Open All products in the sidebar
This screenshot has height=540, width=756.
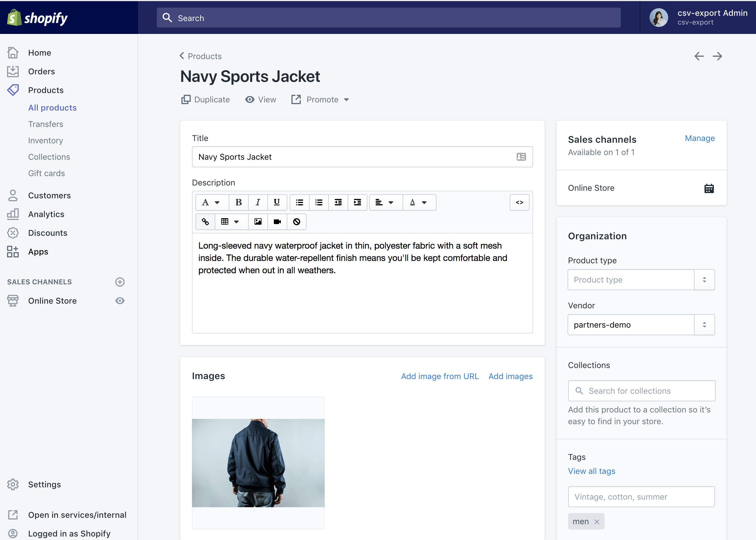click(x=52, y=107)
